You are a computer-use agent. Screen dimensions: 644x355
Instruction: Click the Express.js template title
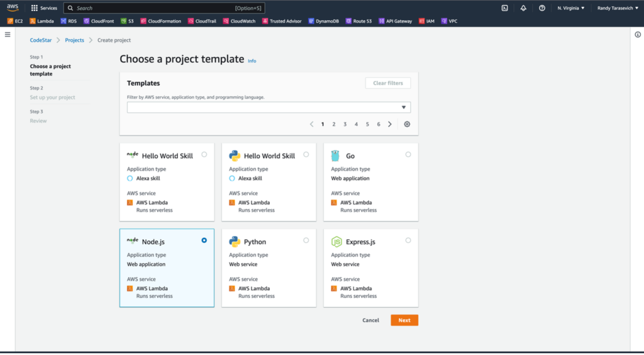(360, 242)
